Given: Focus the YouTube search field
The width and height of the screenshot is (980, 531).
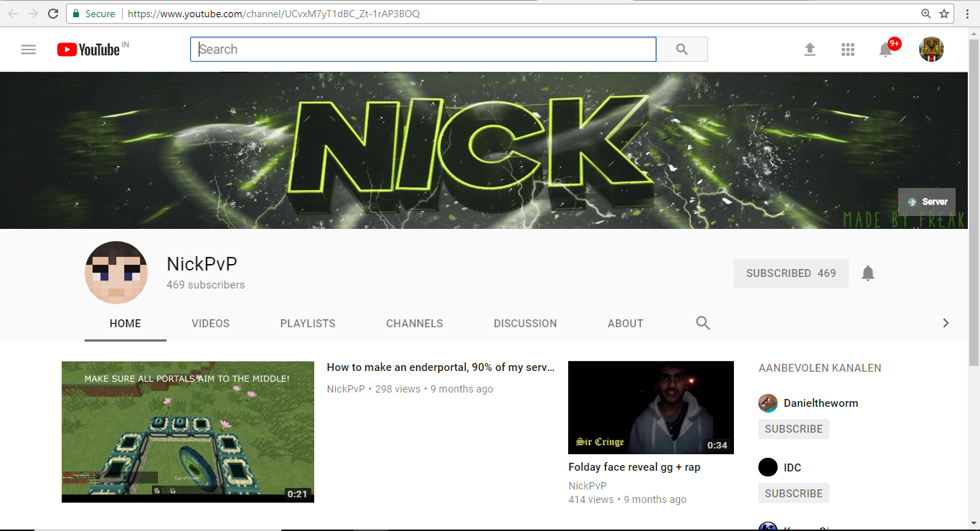Looking at the screenshot, I should (x=423, y=50).
